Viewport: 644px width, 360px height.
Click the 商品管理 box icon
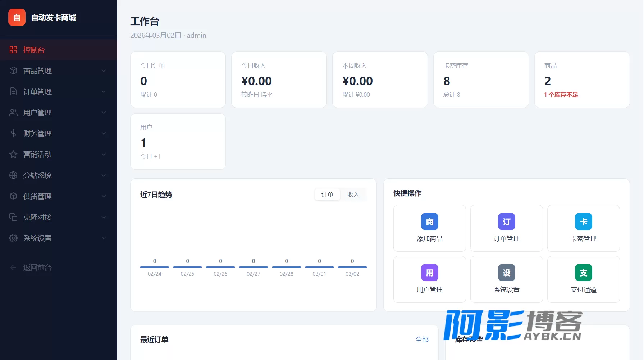13,70
